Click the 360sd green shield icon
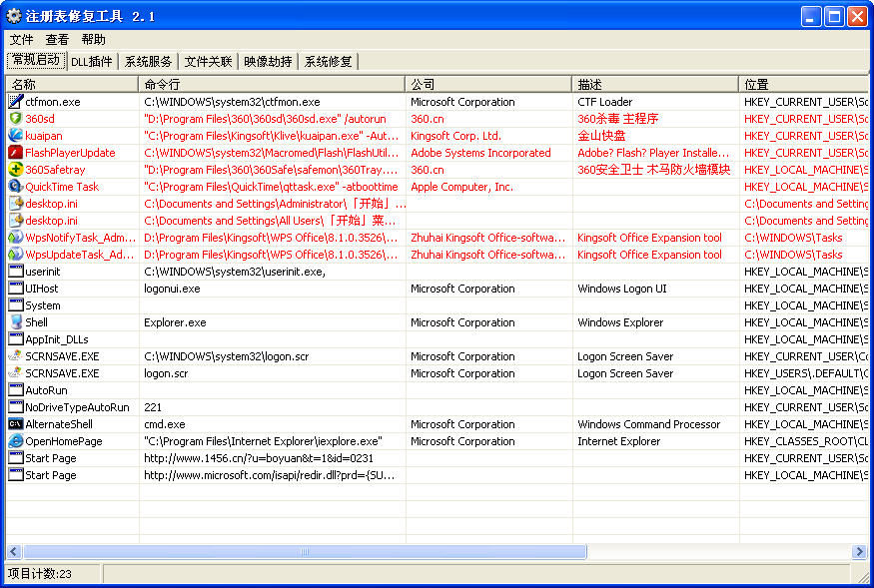874x588 pixels. [15, 119]
